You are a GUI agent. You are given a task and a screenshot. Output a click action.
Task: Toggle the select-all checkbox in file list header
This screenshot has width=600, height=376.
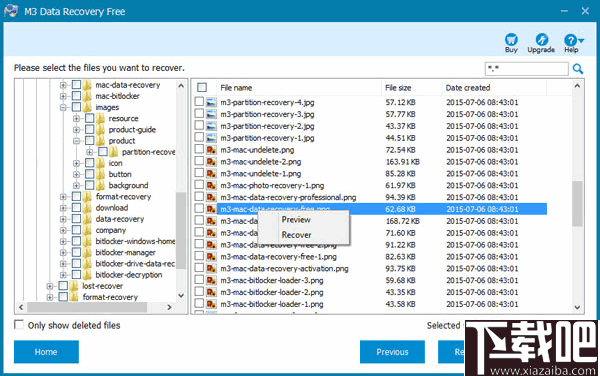(x=202, y=88)
